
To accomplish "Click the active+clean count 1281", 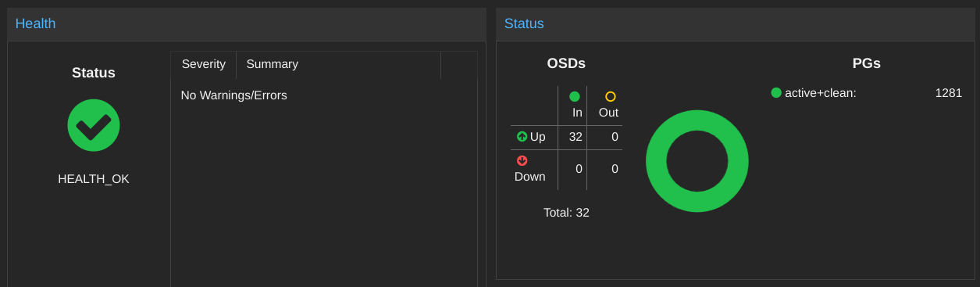I will tap(948, 93).
